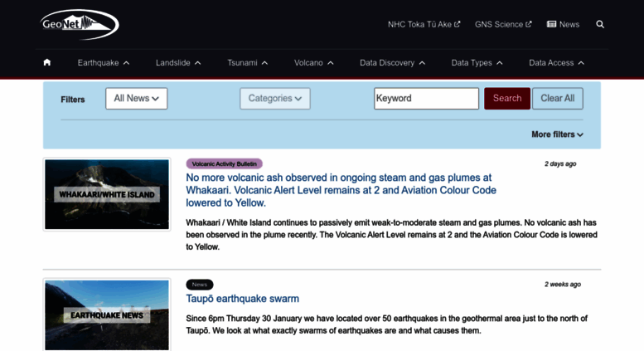Open the Whakaari volcanic ash article headline

point(341,190)
